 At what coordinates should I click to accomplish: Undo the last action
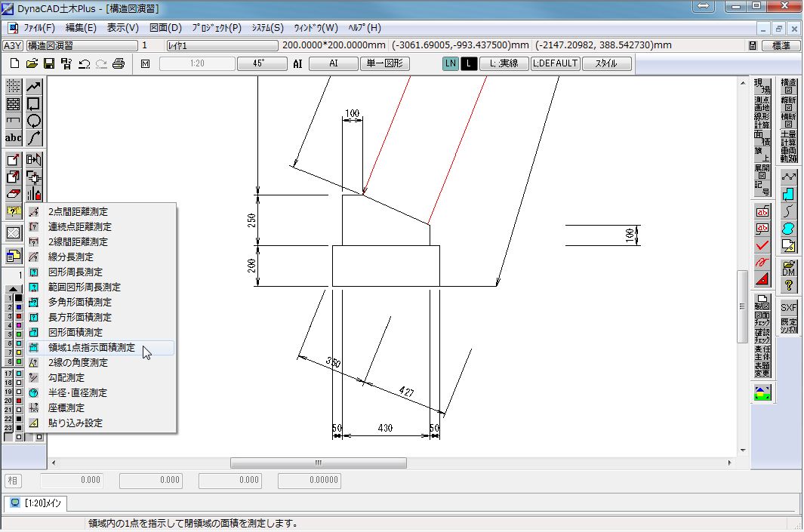[x=84, y=63]
